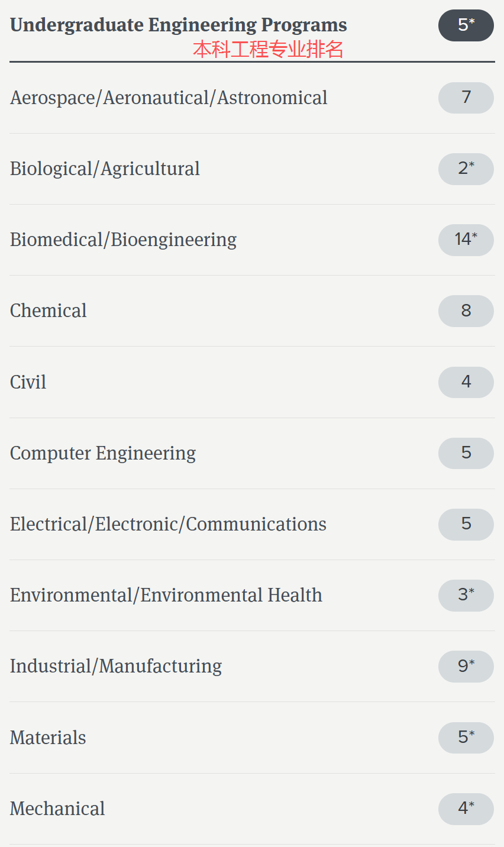Click the red Chinese annotation text
The height and width of the screenshot is (847, 504).
tap(268, 50)
